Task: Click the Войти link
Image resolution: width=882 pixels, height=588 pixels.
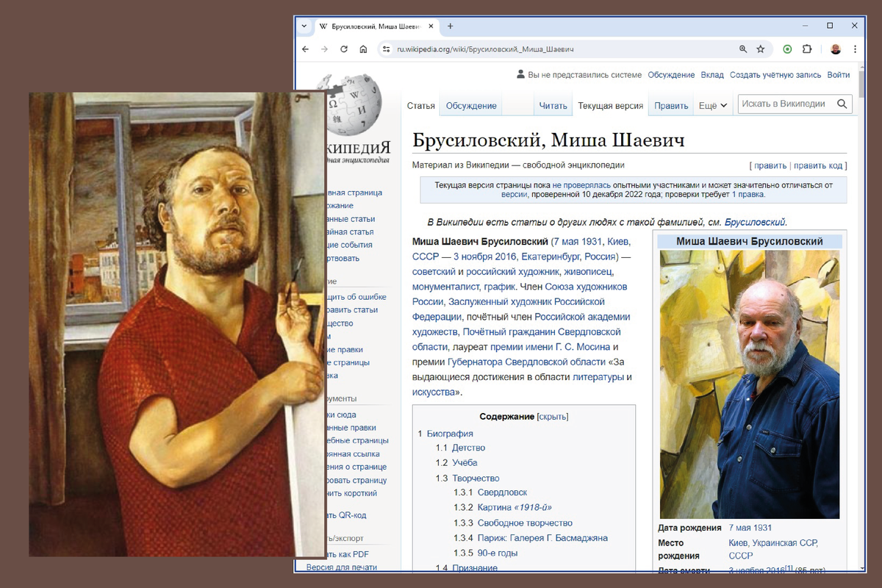Action: pyautogui.click(x=839, y=75)
